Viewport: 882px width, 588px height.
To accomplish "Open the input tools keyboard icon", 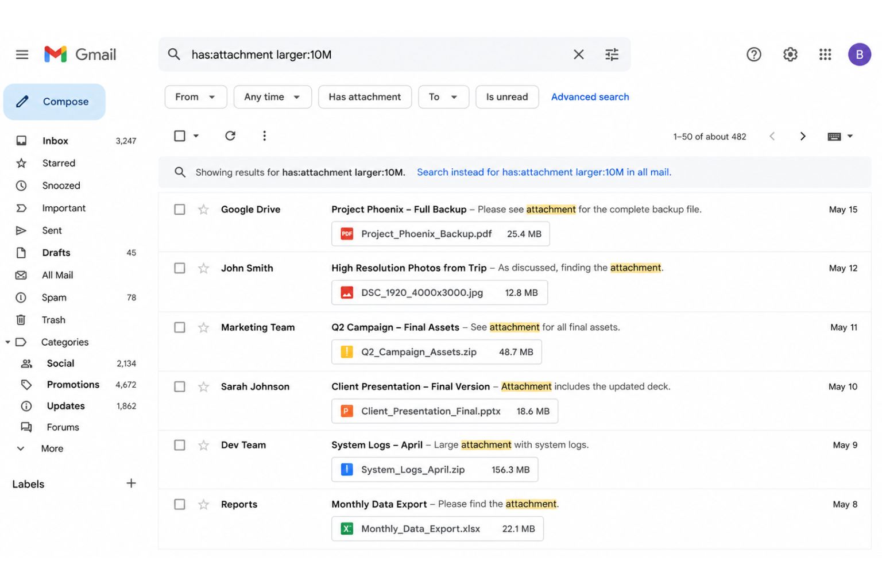I will (x=834, y=137).
